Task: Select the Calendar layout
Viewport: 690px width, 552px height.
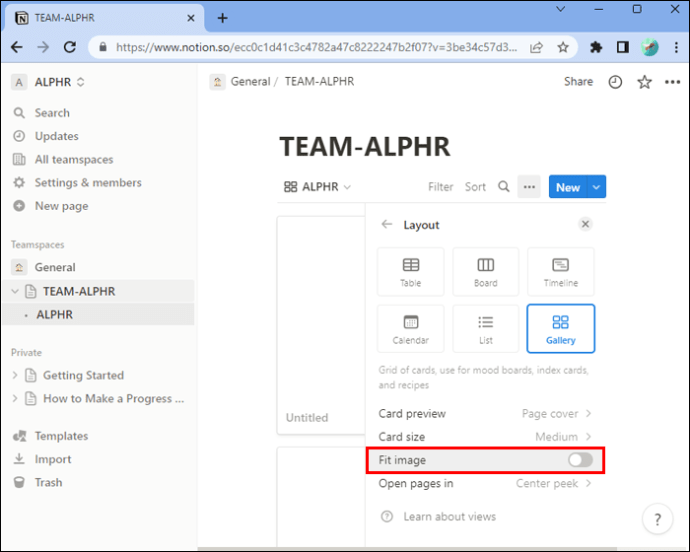Action: [411, 329]
